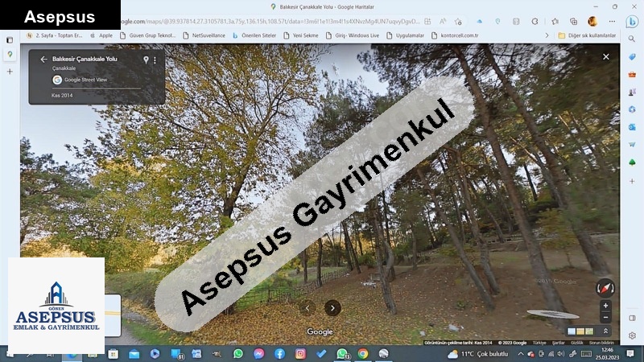Image resolution: width=644 pixels, height=362 pixels.
Task: Click the Sorun bildirin report link
Action: point(601,343)
